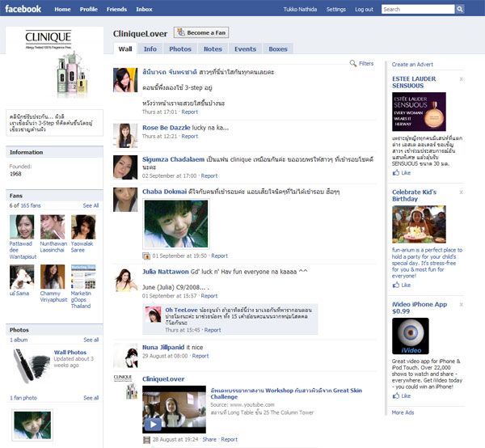The height and width of the screenshot is (448, 485).
Task: Click the Facebook logo
Action: [x=23, y=9]
